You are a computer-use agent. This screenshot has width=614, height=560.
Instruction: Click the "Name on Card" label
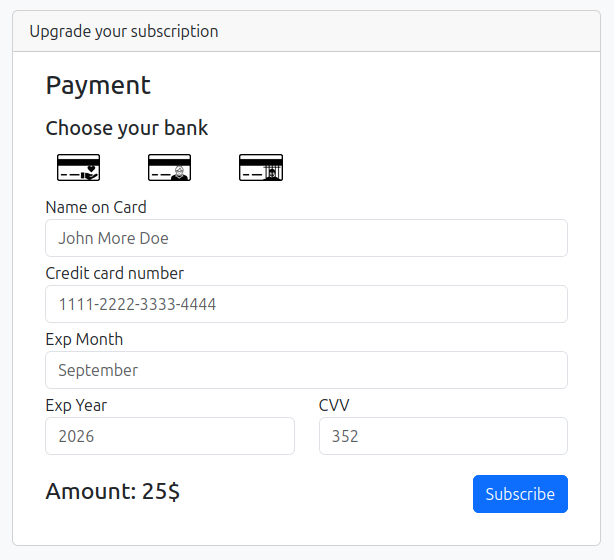coord(96,207)
